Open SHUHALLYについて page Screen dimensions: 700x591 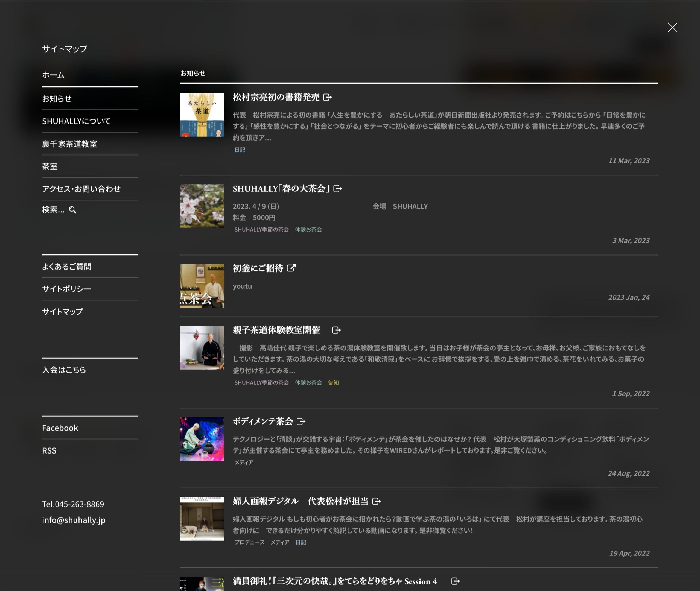[x=76, y=121]
